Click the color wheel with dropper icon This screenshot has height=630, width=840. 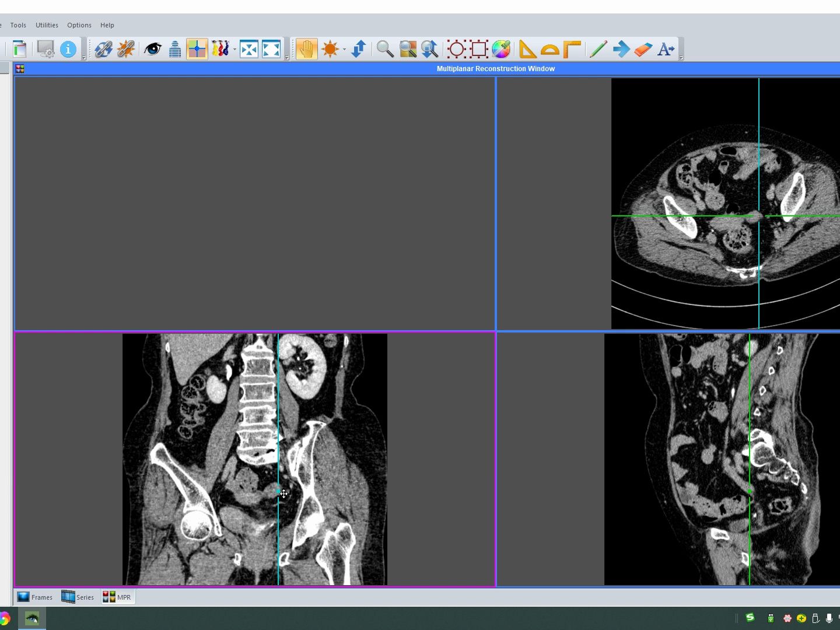(501, 49)
